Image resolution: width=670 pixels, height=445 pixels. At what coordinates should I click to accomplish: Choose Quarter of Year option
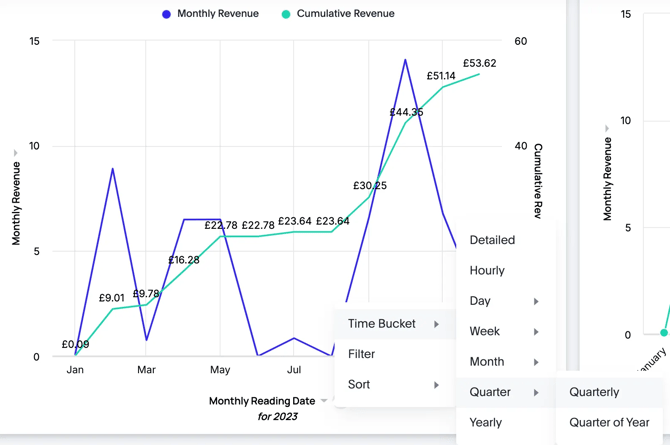(609, 422)
